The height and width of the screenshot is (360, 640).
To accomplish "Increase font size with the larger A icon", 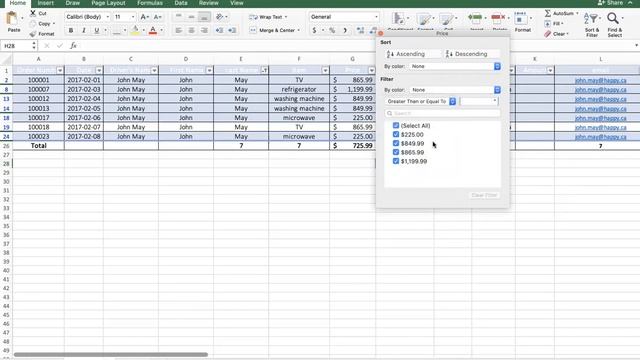I will tap(144, 17).
